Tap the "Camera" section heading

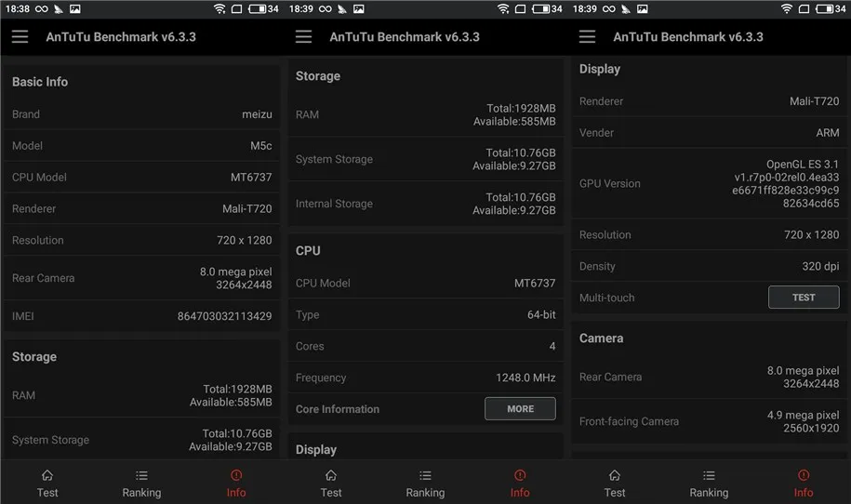[602, 338]
